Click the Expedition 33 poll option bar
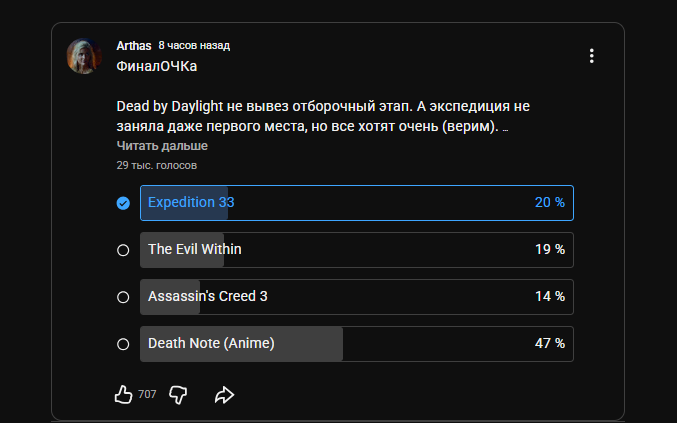Viewport: 677px width, 423px height. click(x=356, y=203)
